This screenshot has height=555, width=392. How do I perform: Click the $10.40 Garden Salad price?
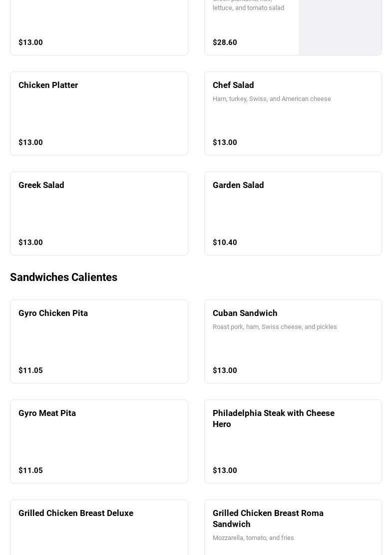tap(225, 242)
